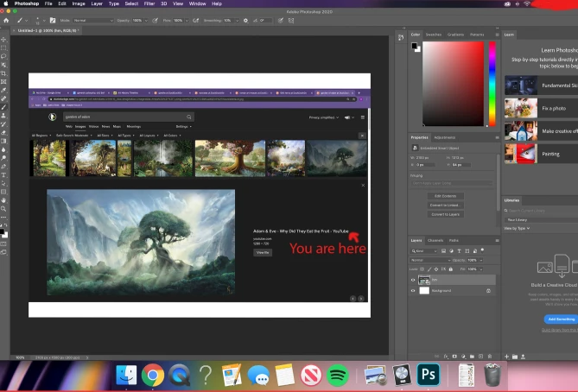Click the hue spectrum slider
578x392 pixels.
pos(492,84)
